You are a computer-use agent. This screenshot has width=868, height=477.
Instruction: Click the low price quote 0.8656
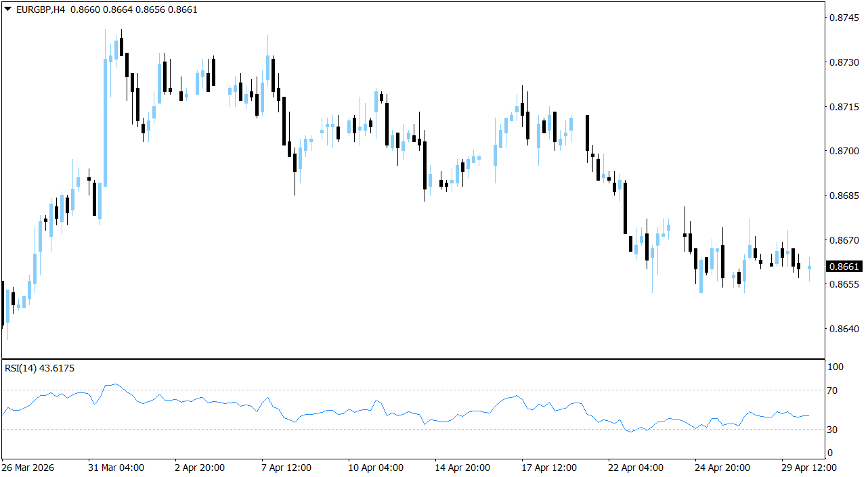tap(148, 11)
